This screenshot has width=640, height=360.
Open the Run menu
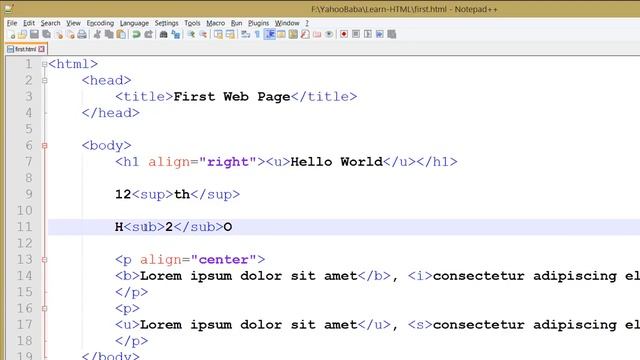236,23
